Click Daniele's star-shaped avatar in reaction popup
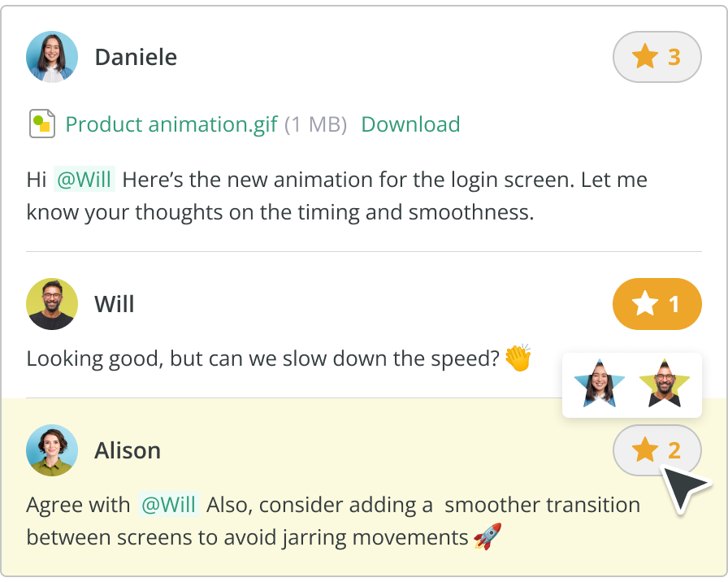The width and height of the screenshot is (728, 582). (599, 384)
